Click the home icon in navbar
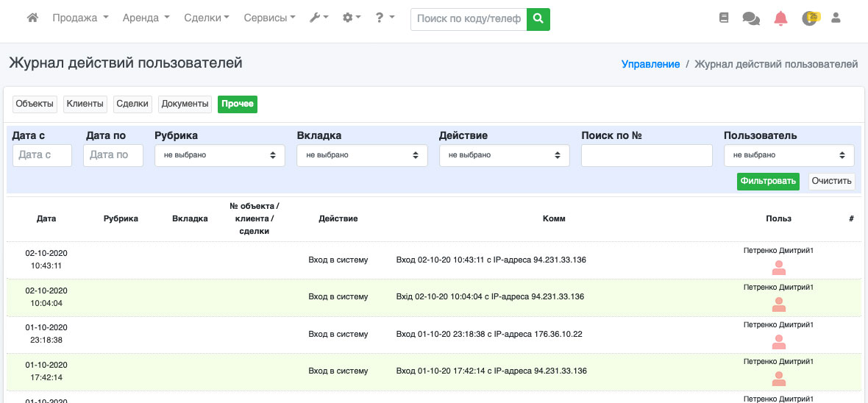Screen dimensions: 868x403 point(32,18)
